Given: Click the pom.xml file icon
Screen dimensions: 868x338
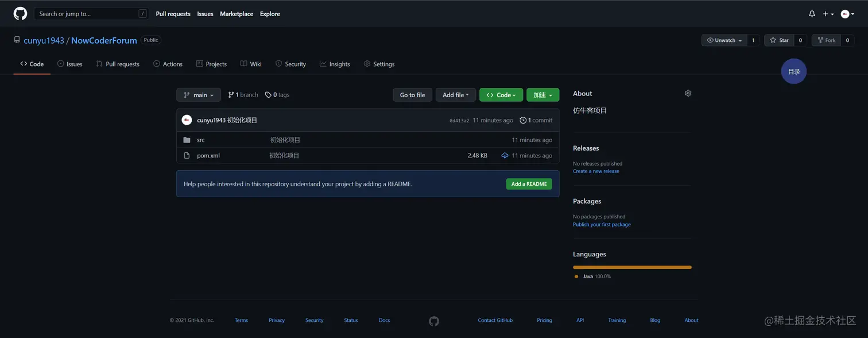Looking at the screenshot, I should click(x=187, y=155).
